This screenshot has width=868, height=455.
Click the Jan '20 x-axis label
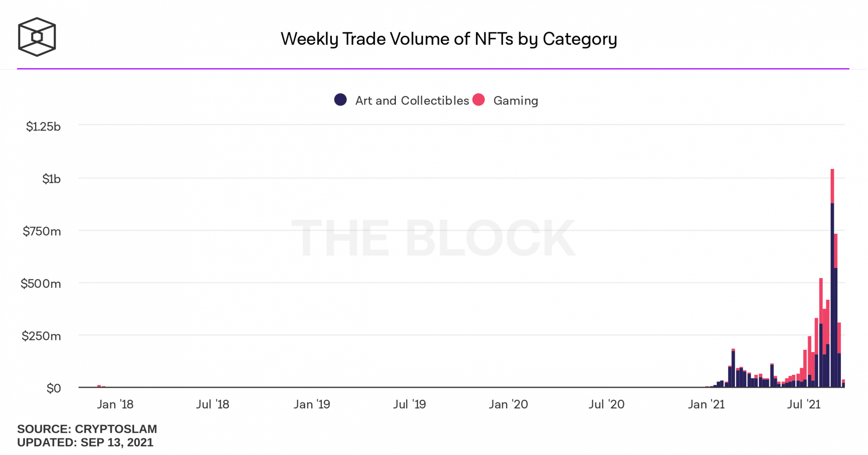[x=508, y=404]
